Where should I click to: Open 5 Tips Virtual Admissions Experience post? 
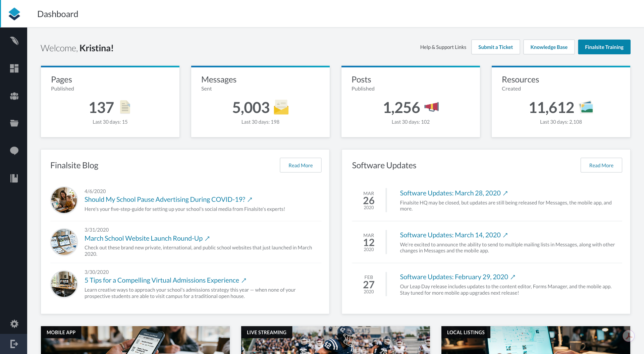(x=165, y=280)
